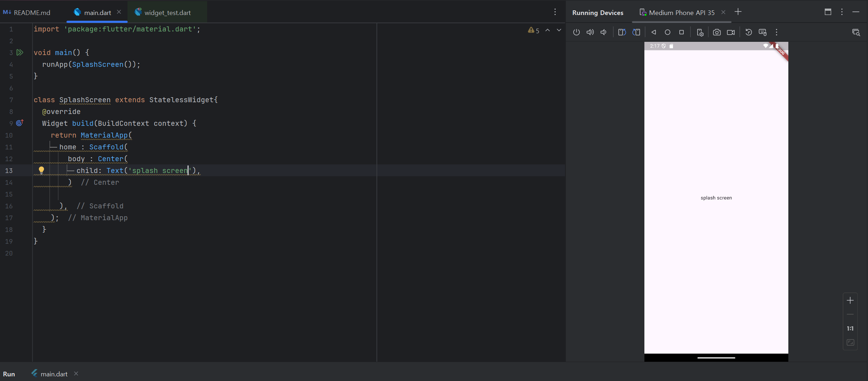Show the light bulb quick-fix suggestions
Image resolution: width=868 pixels, height=381 pixels.
[41, 170]
